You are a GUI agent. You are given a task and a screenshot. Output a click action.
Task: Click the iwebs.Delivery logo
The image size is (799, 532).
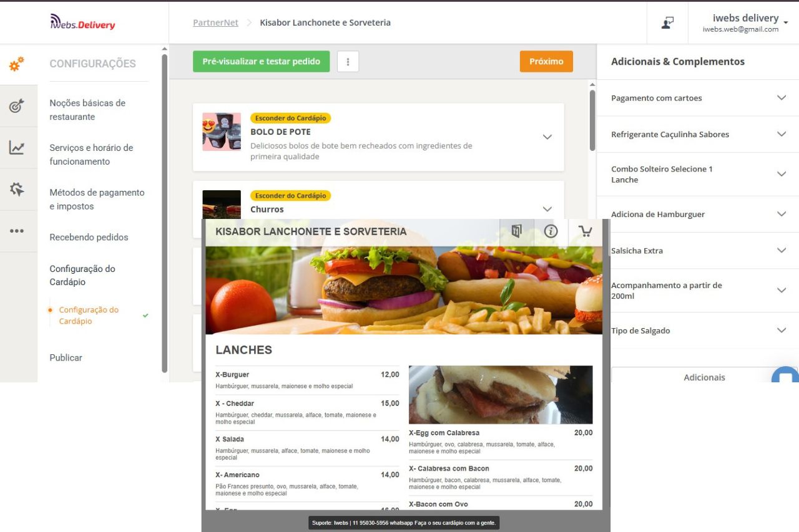tap(83, 22)
